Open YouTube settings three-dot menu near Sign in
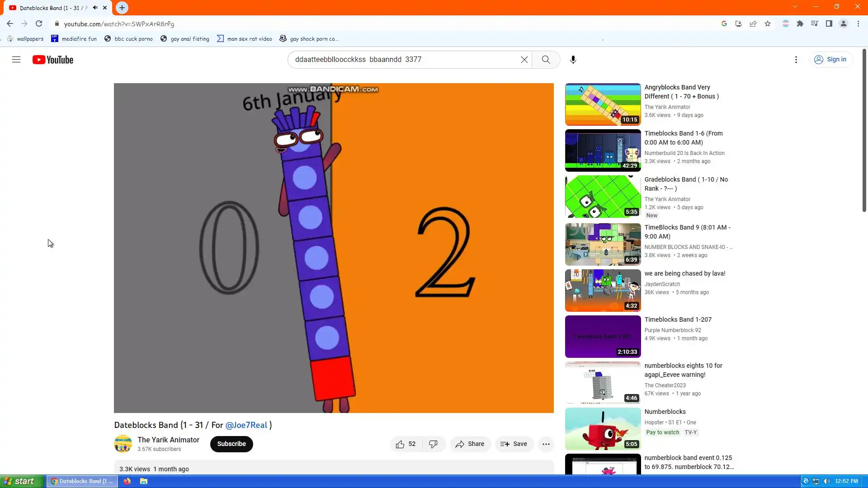The width and height of the screenshot is (868, 488). point(796,60)
